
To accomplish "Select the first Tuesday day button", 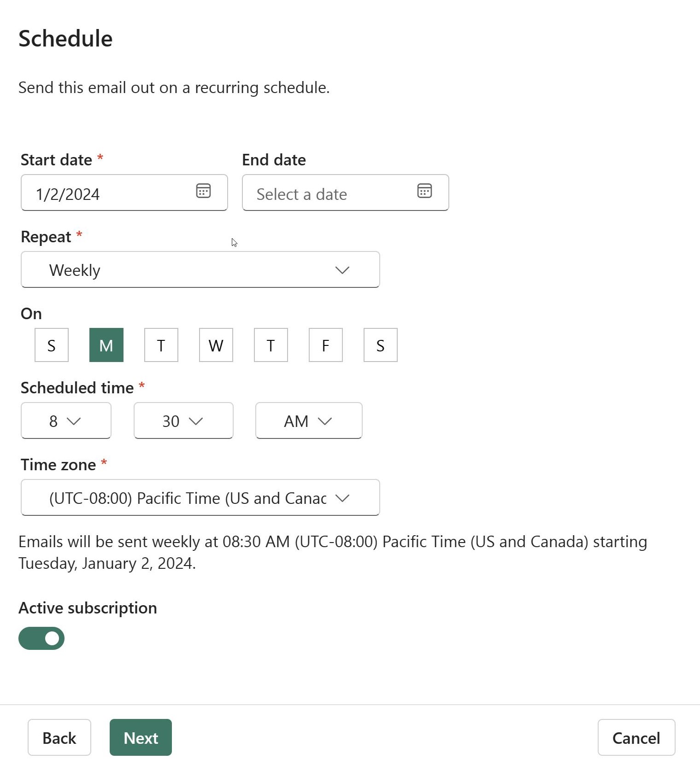I will [x=161, y=345].
